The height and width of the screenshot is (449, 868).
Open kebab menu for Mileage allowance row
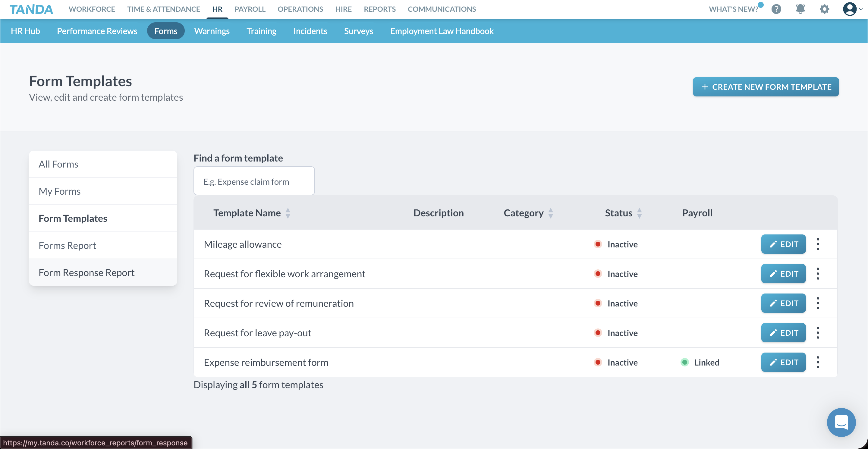(x=818, y=244)
